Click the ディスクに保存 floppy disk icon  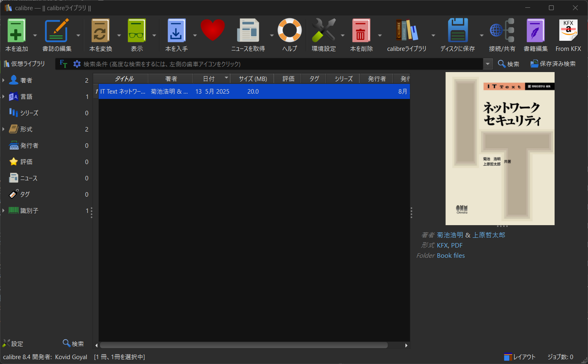458,31
